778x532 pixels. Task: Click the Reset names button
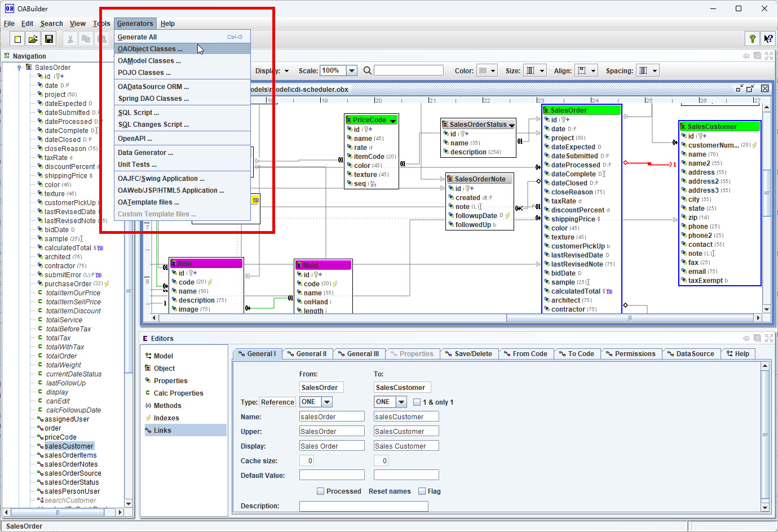click(390, 491)
